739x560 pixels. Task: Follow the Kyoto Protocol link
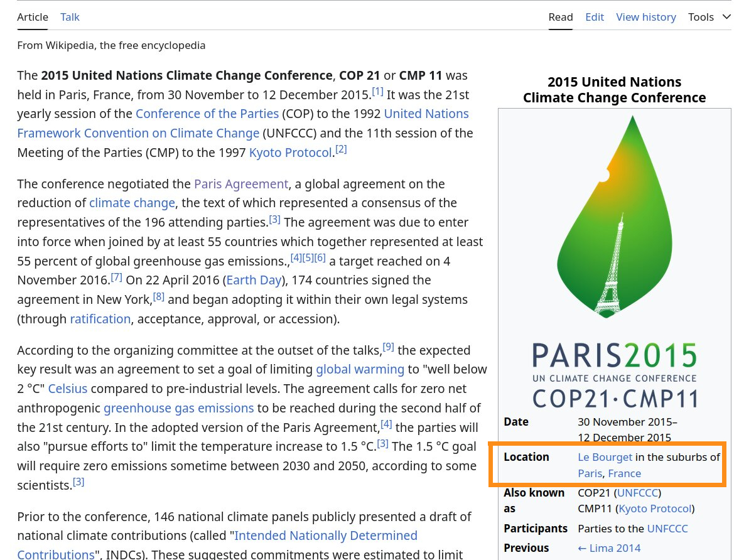pyautogui.click(x=290, y=152)
